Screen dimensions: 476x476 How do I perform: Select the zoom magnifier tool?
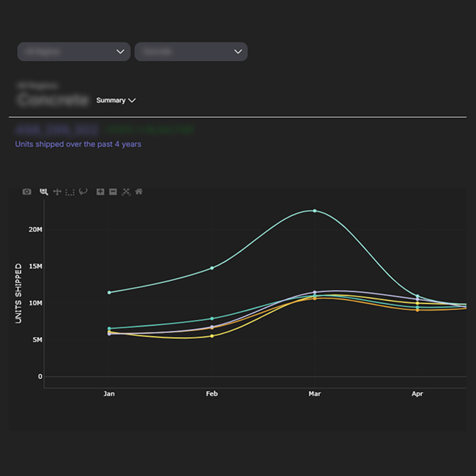44,192
